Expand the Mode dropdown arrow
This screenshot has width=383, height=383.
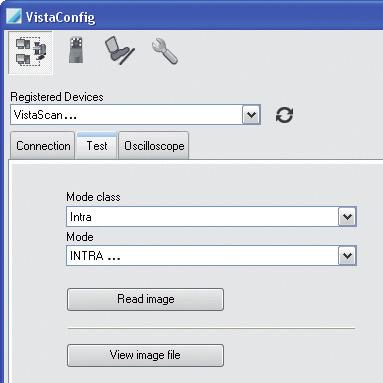tap(347, 256)
